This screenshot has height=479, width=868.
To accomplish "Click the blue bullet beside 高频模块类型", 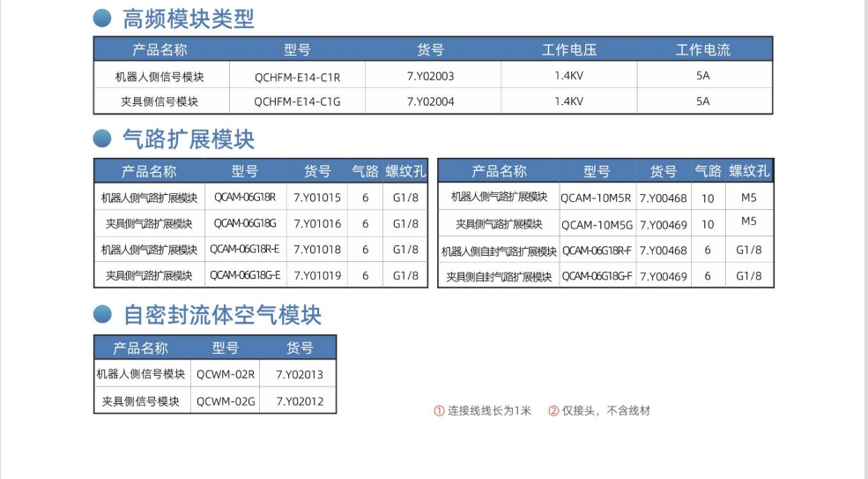I will [x=103, y=19].
